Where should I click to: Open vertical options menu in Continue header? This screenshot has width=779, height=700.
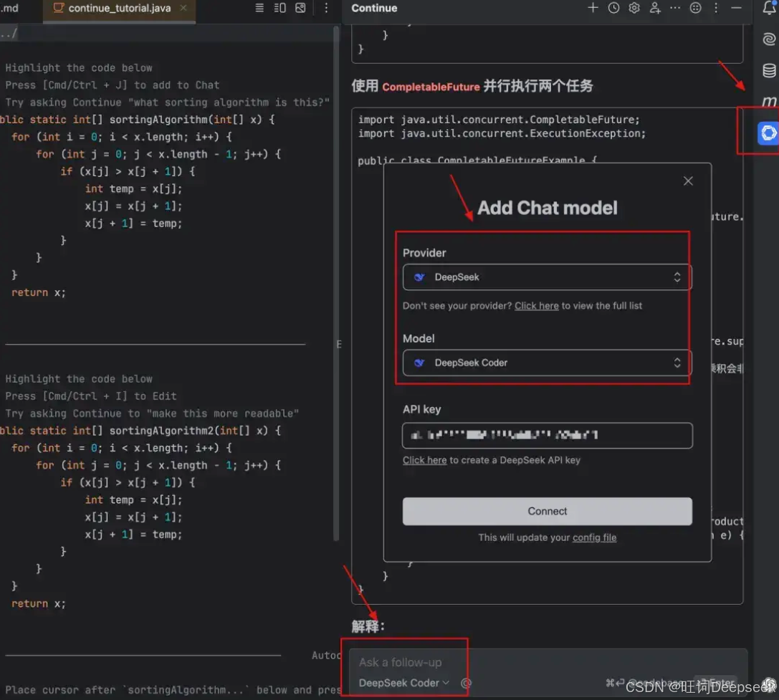(716, 8)
